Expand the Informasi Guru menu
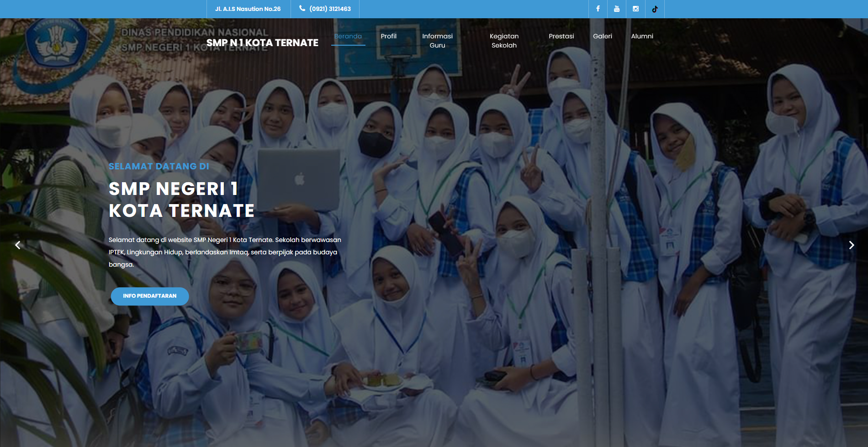 tap(437, 41)
